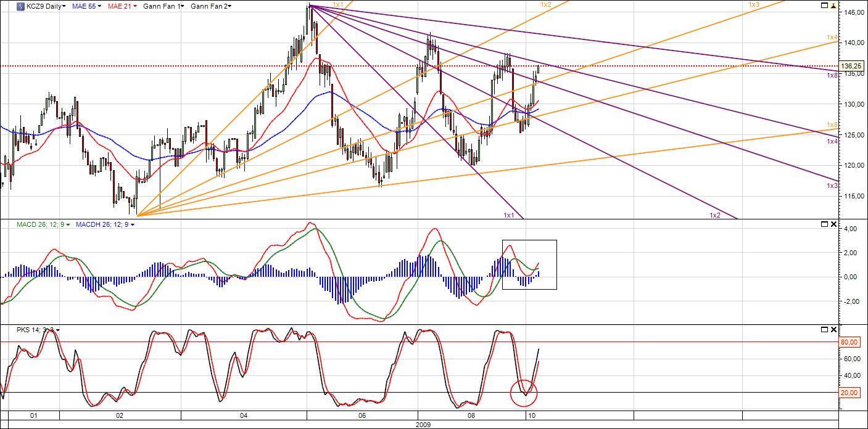868x429 pixels.
Task: Open the MAE 21 indicator menu
Action: pos(123,6)
